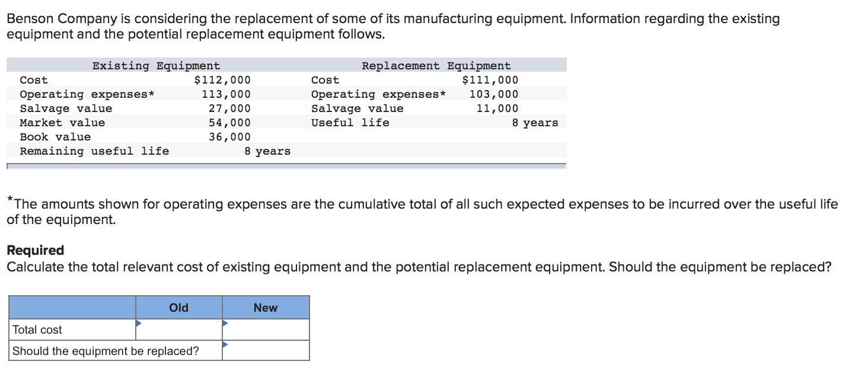The image size is (868, 390).
Task: Click the replacement equipment 'Cost' label
Action: point(325,80)
